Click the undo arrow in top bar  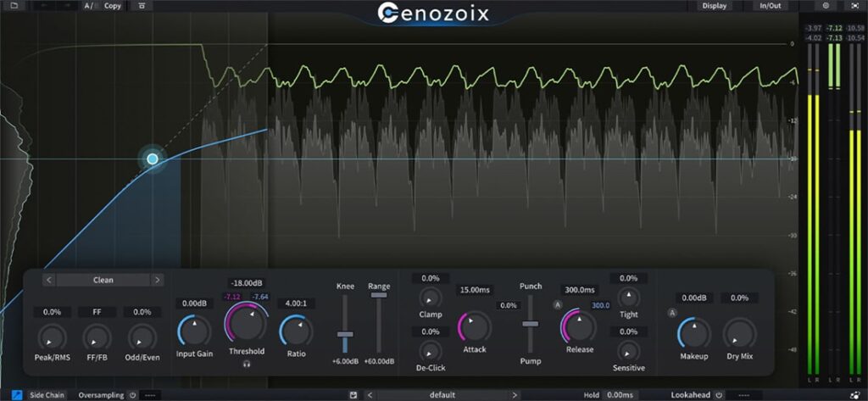pos(45,6)
